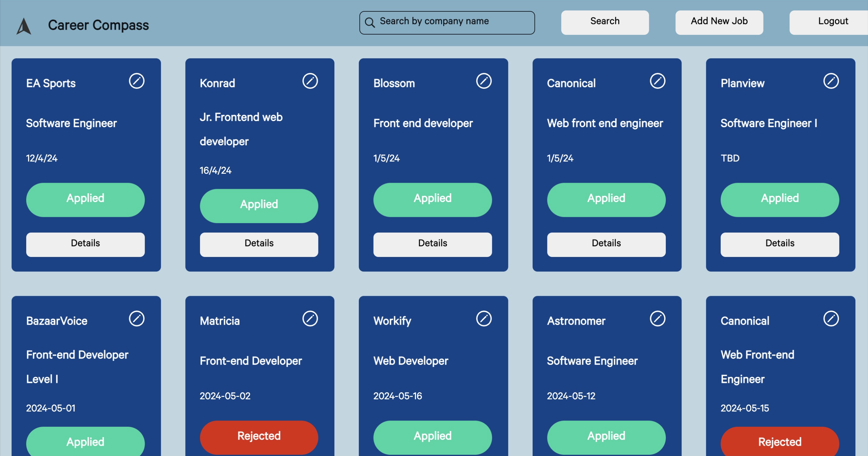Focus the Search by company name field
The height and width of the screenshot is (456, 868).
(447, 22)
